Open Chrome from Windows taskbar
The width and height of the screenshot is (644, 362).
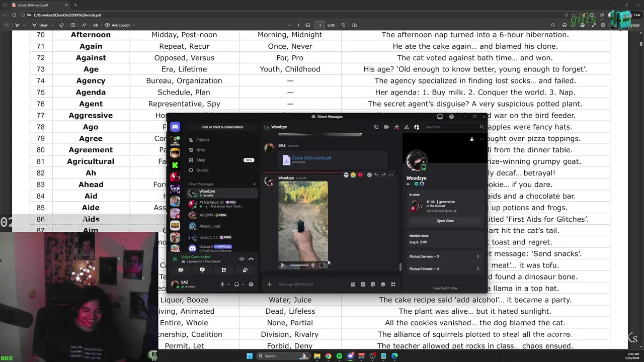pos(328,356)
